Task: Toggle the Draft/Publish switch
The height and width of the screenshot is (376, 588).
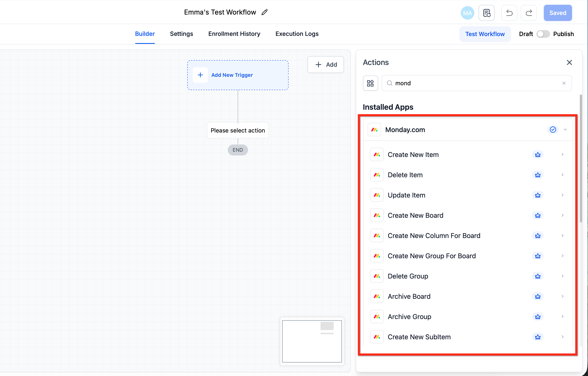Action: pyautogui.click(x=543, y=34)
